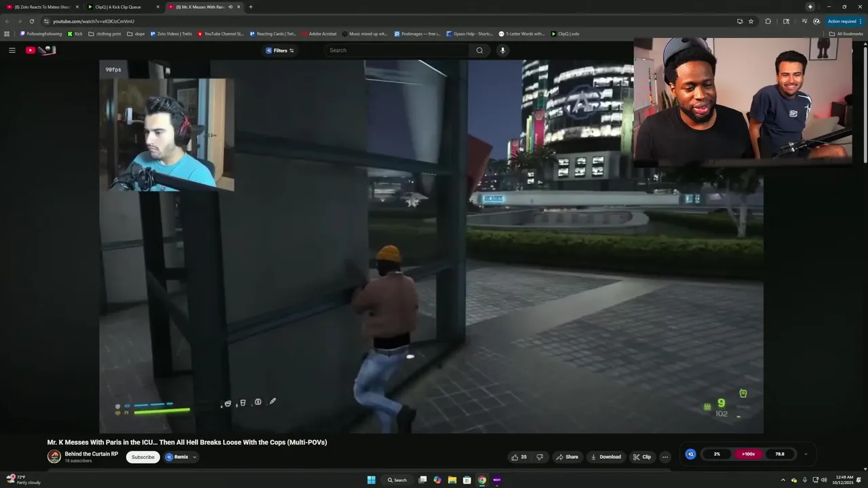868x488 pixels.
Task: Open the dope bookmark folder
Action: (136, 33)
